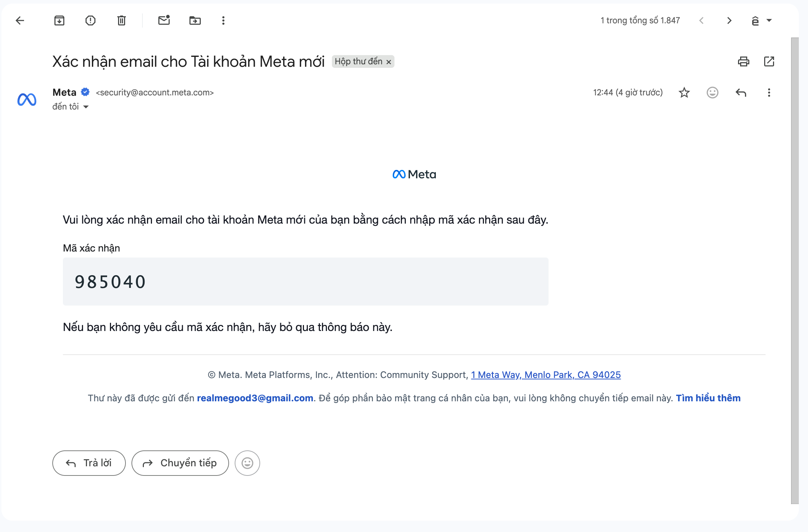Go back to the inbox list
The image size is (808, 532).
click(x=20, y=20)
